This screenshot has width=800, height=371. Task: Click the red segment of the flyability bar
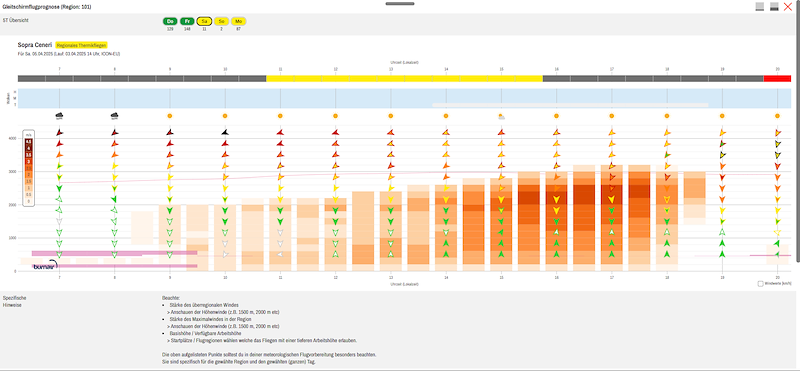point(777,79)
